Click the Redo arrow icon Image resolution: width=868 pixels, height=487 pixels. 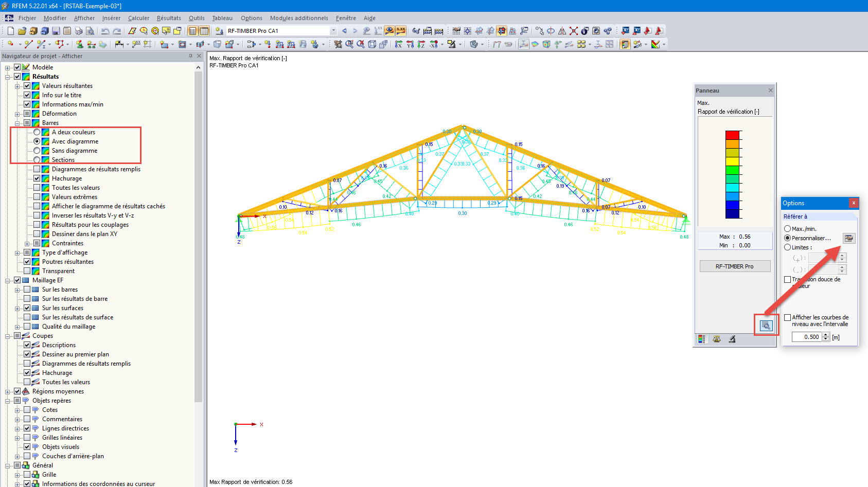[117, 31]
